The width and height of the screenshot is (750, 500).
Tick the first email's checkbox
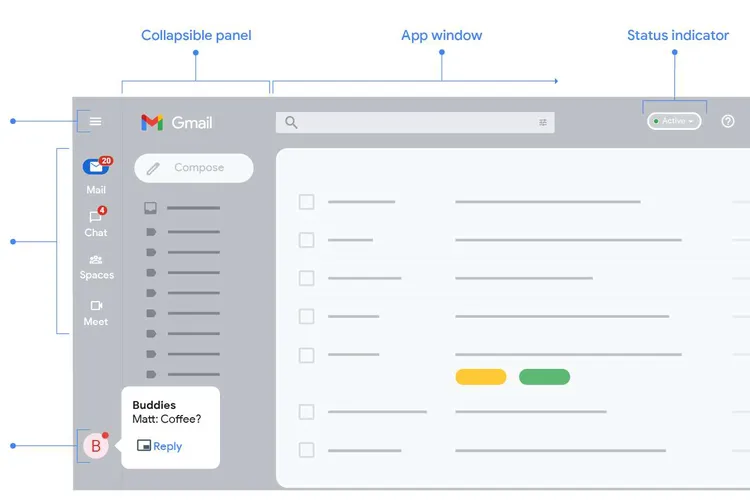(x=307, y=202)
